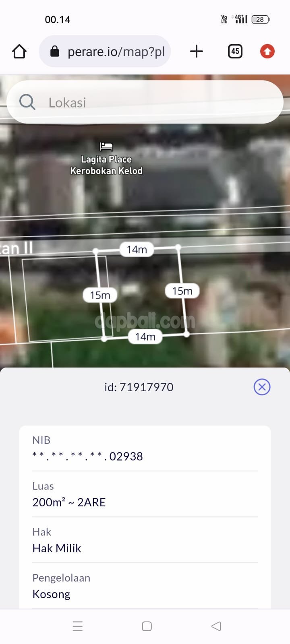Open Android recent apps menu button
290x644 pixels.
(x=78, y=626)
